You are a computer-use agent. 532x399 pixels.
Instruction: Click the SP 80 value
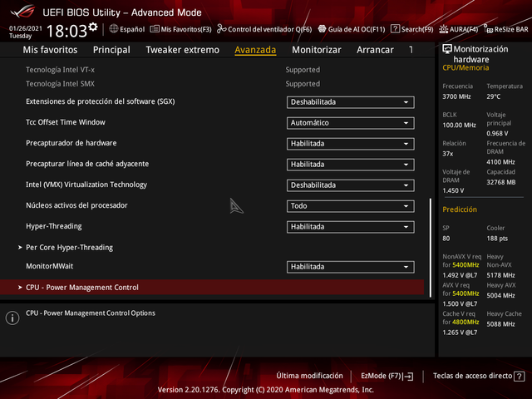tap(446, 239)
